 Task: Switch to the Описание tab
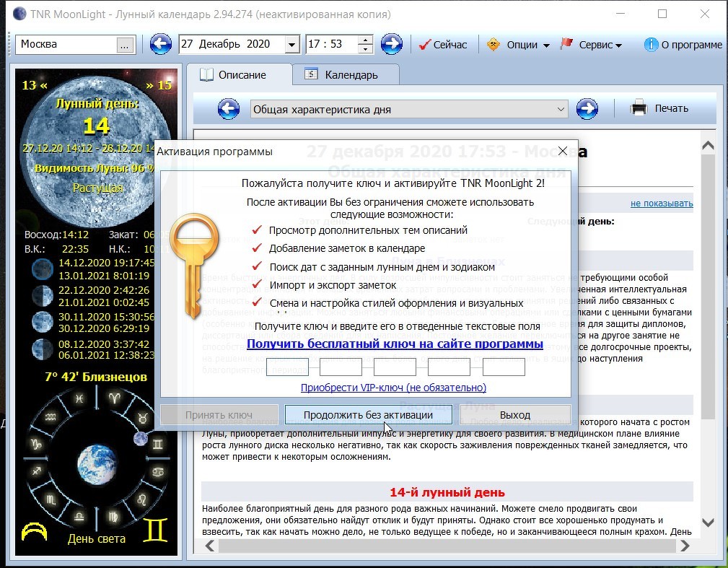pyautogui.click(x=240, y=75)
